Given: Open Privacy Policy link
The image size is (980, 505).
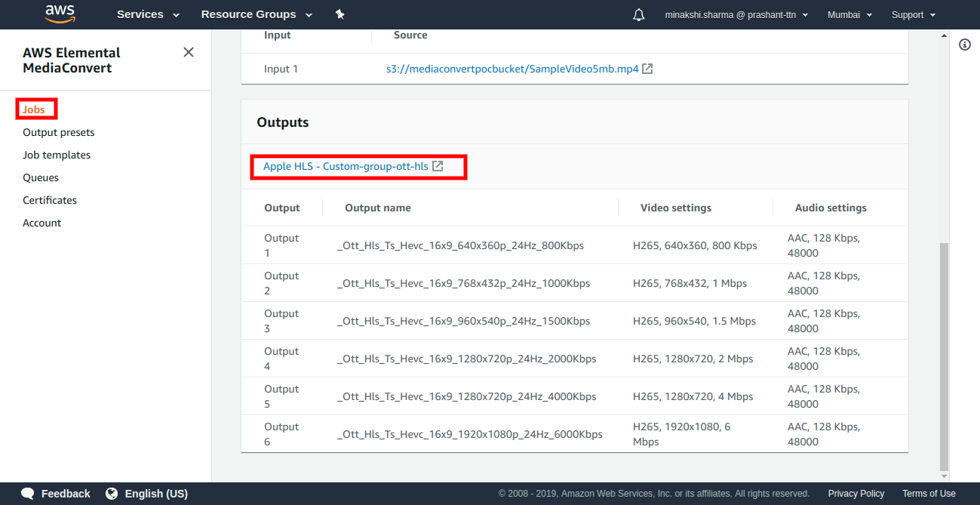Looking at the screenshot, I should pos(856,494).
